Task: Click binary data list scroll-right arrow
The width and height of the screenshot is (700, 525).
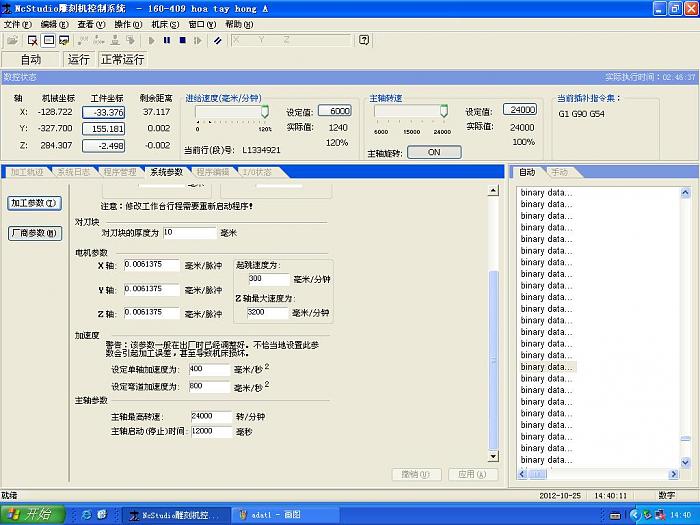Action: 674,474
